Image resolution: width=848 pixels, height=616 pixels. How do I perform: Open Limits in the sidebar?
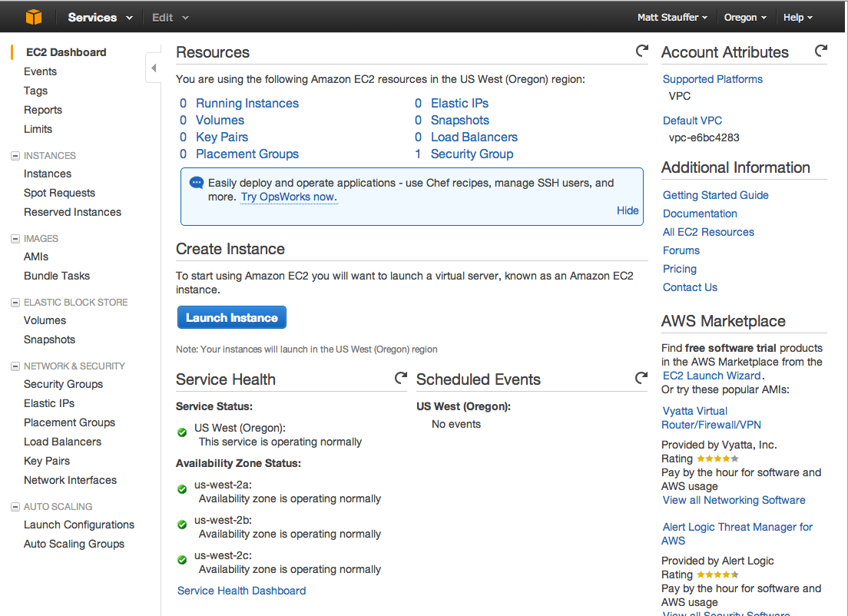click(38, 129)
